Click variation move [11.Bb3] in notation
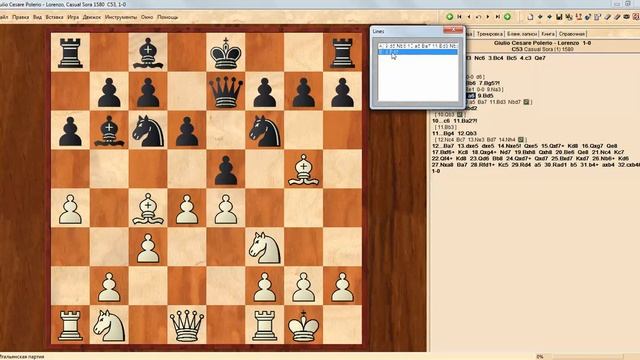The image size is (640, 360). (445, 127)
